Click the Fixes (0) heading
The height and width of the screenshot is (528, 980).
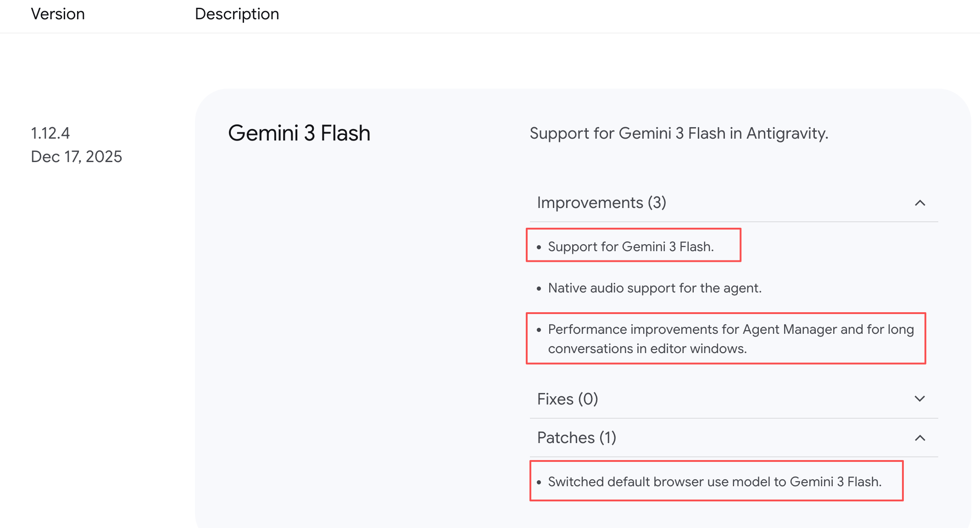tap(568, 399)
